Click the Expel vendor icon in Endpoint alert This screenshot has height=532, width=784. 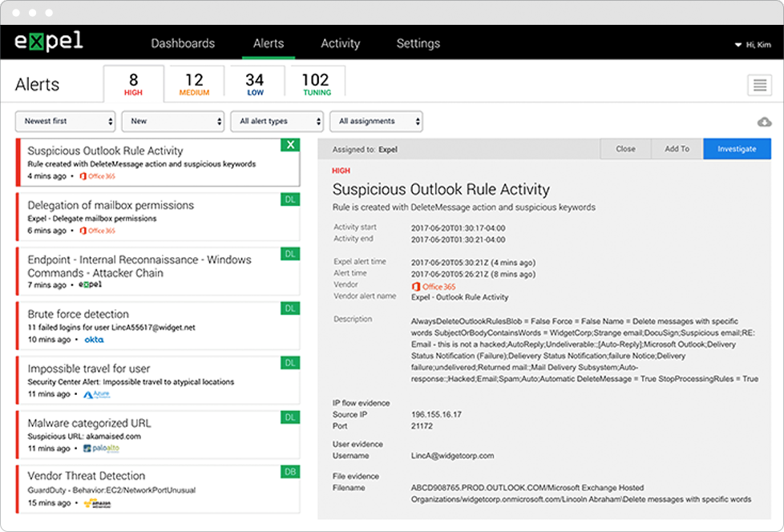pyautogui.click(x=90, y=284)
